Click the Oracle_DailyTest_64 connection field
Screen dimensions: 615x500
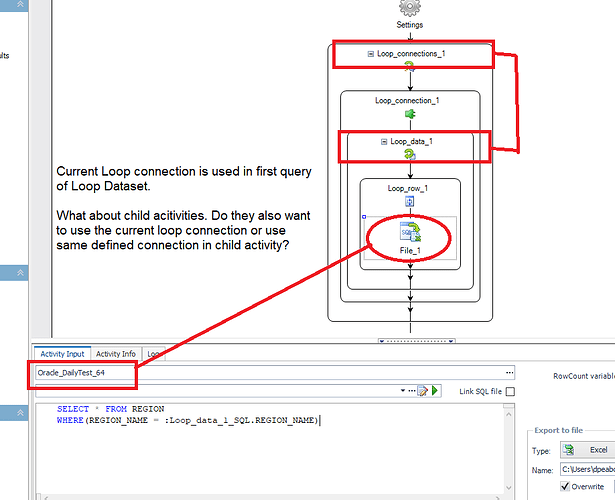275,373
